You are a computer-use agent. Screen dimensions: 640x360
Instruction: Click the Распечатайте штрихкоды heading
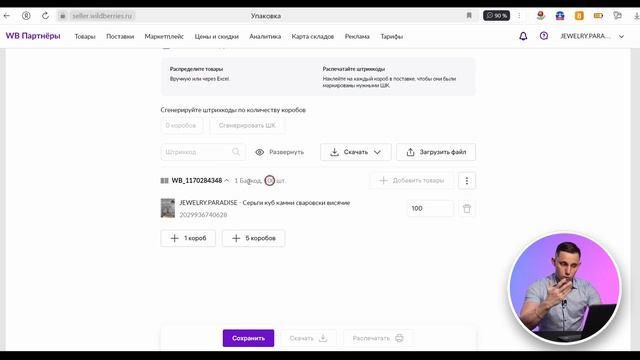point(353,69)
